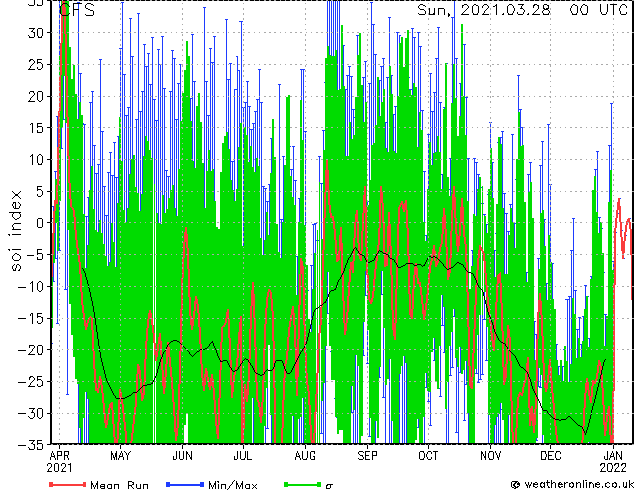Click the SEP month label
The height and width of the screenshot is (490, 634).
(x=367, y=456)
